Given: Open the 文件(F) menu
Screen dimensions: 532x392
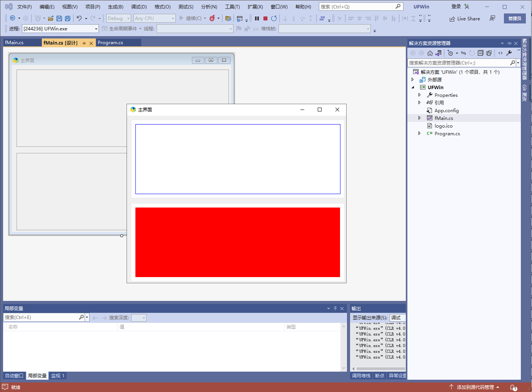Looking at the screenshot, I should point(25,7).
